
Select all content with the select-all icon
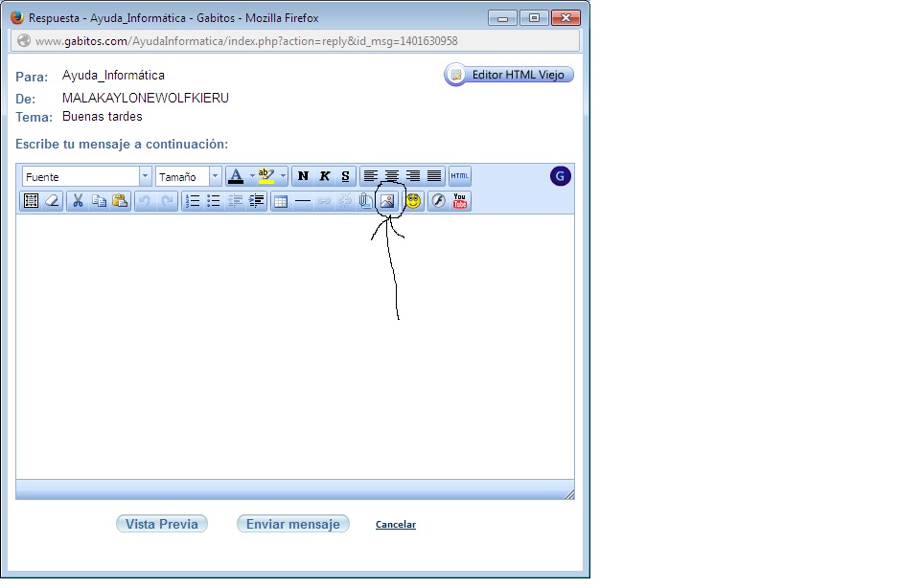(31, 201)
